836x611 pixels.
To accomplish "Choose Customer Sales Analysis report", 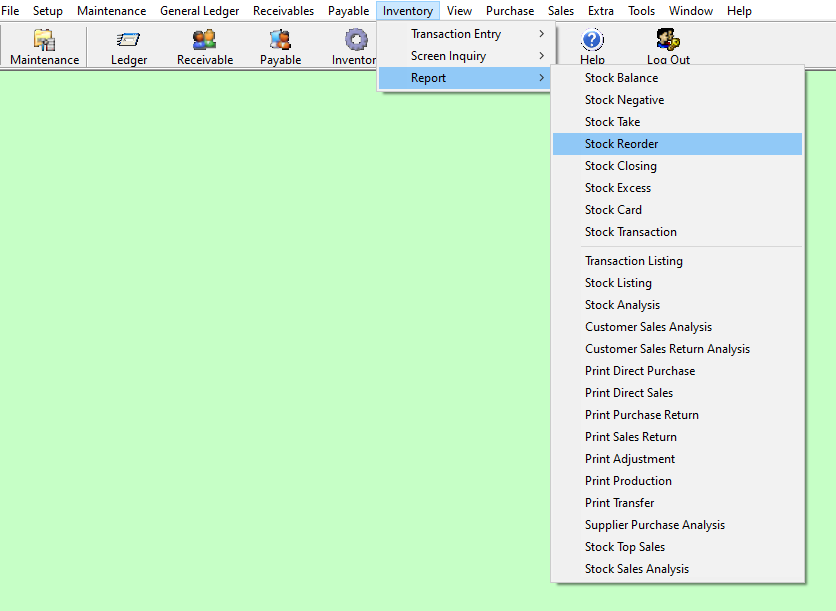I will (677, 327).
